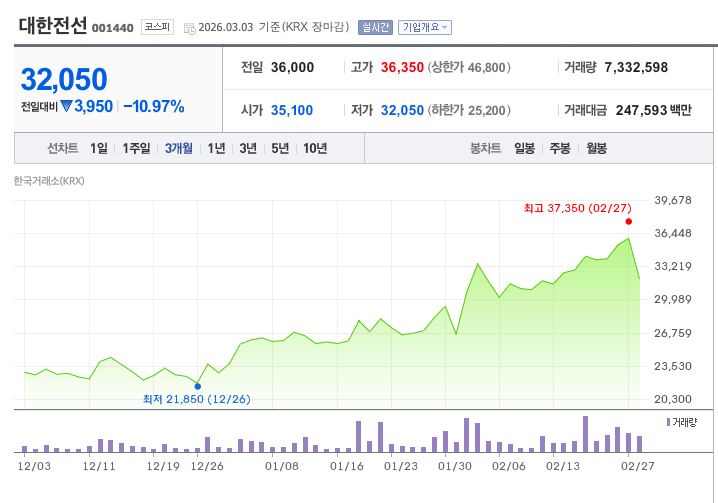The height and width of the screenshot is (503, 718).
Task: Click the 상한가 46,800 text
Action: coord(469,68)
